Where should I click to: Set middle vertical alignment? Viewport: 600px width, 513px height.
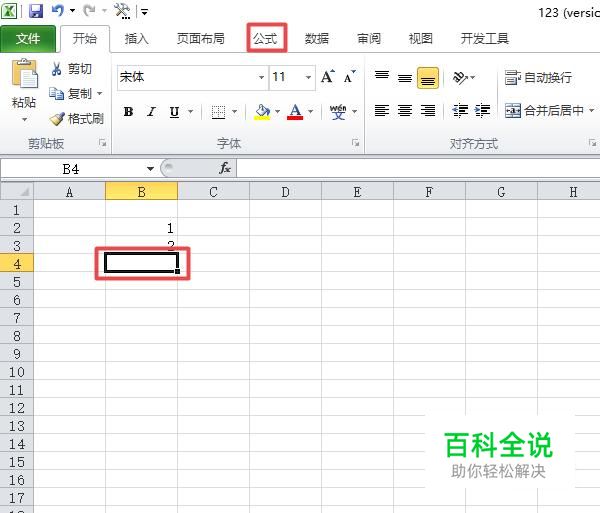[405, 77]
